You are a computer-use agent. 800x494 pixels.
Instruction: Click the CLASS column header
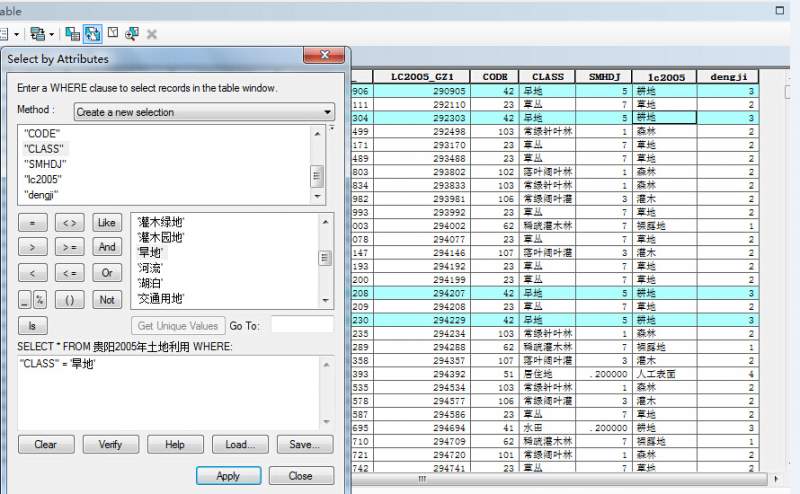pos(547,77)
